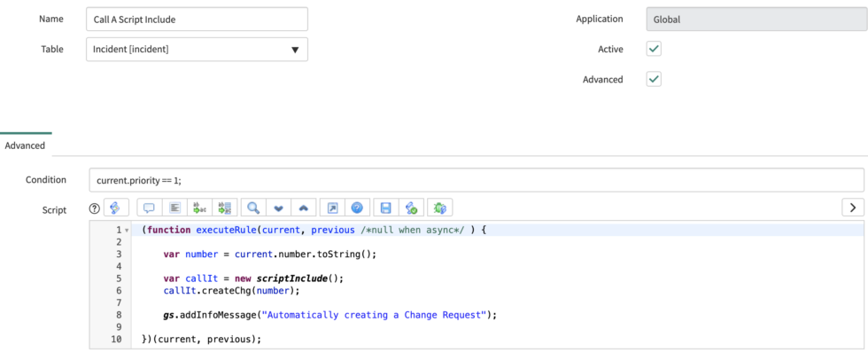Click the find previous up-arrow icon
Image resolution: width=868 pixels, height=353 pixels.
pyautogui.click(x=303, y=208)
